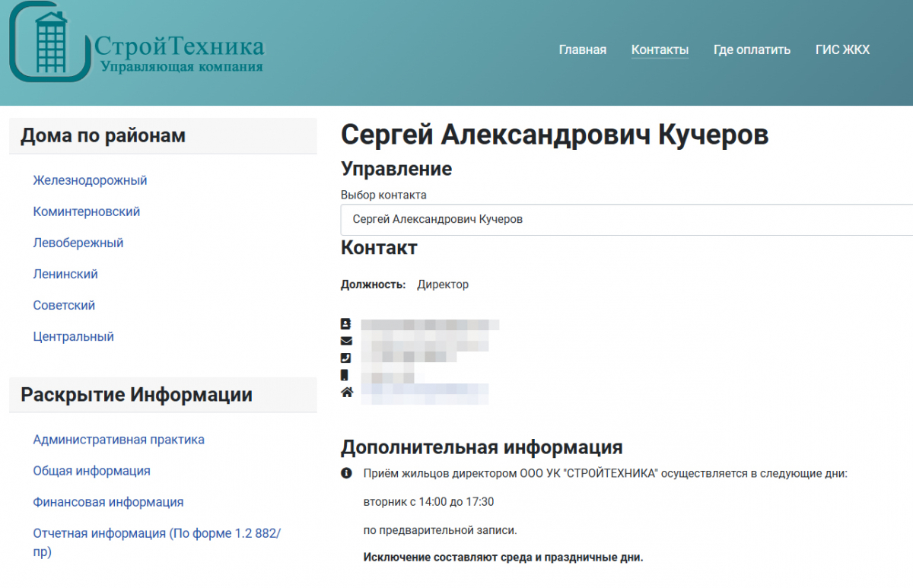Click the mobile phone icon
Viewport: 913px width, 588px height.
click(x=345, y=375)
